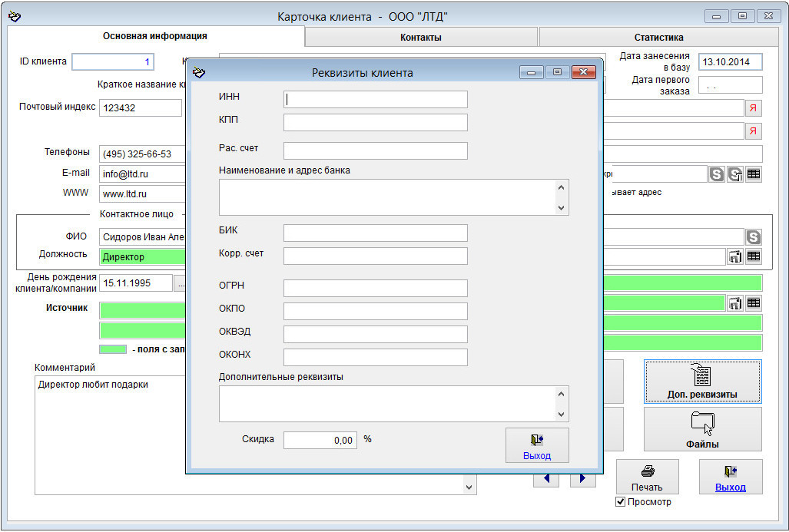
Task: Click the printer Печать button
Action: point(647,477)
